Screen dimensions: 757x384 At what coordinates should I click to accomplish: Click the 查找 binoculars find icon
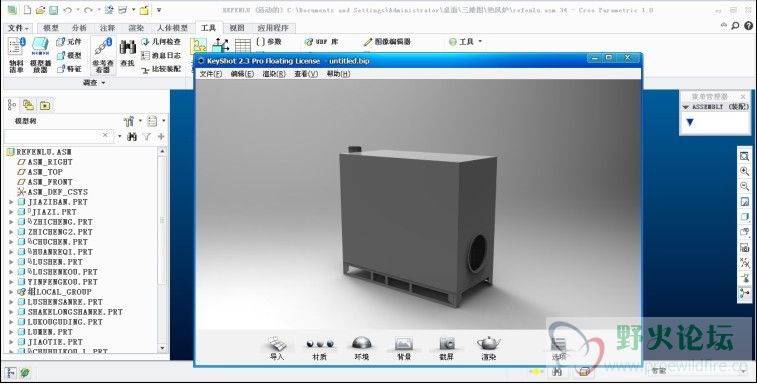pos(127,48)
